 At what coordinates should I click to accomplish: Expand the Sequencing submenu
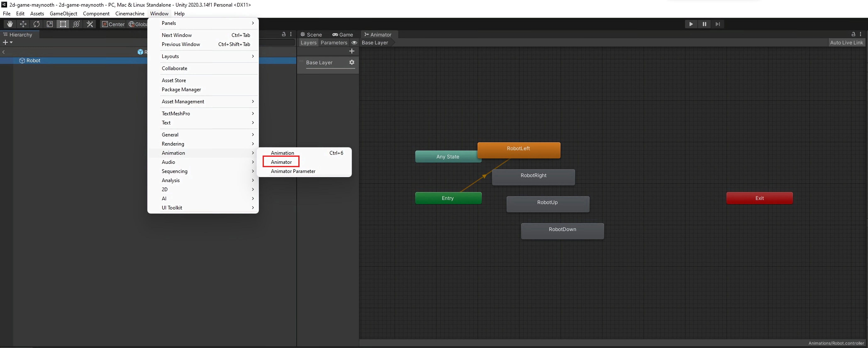tap(203, 171)
